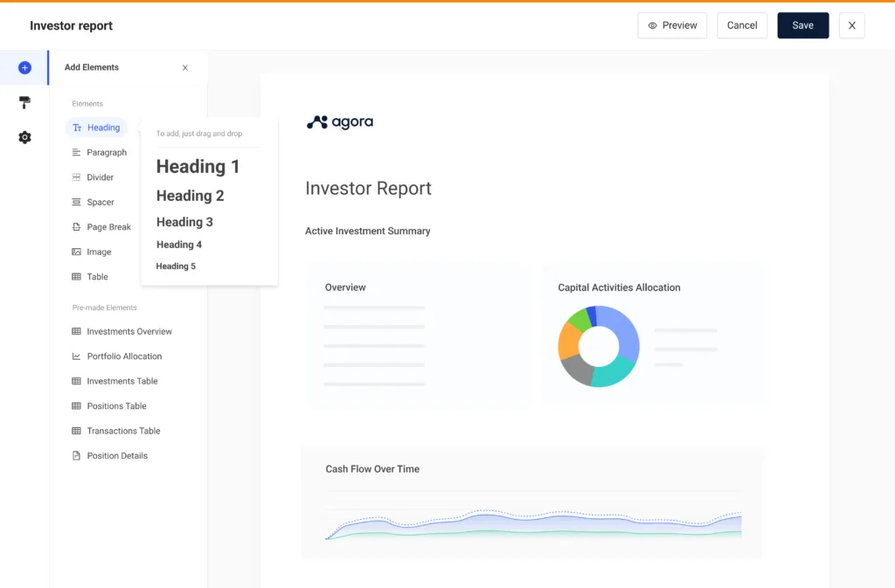895x588 pixels.
Task: Choose the Heading 1 option
Action: (x=198, y=166)
